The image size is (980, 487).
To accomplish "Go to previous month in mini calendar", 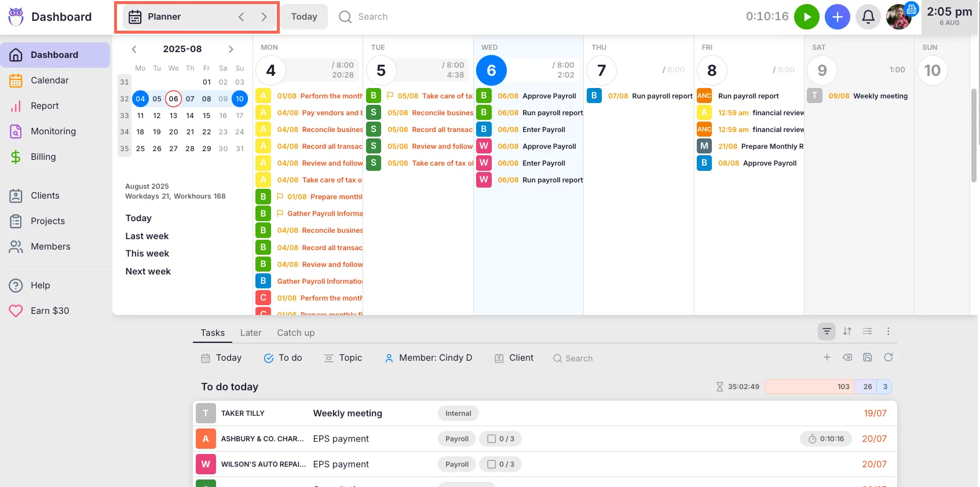I will pos(134,49).
